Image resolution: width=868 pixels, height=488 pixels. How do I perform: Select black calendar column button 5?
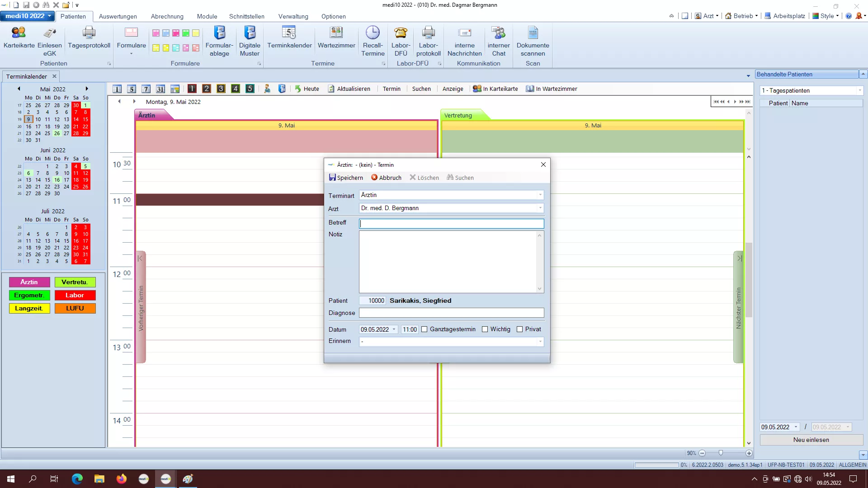(x=250, y=89)
